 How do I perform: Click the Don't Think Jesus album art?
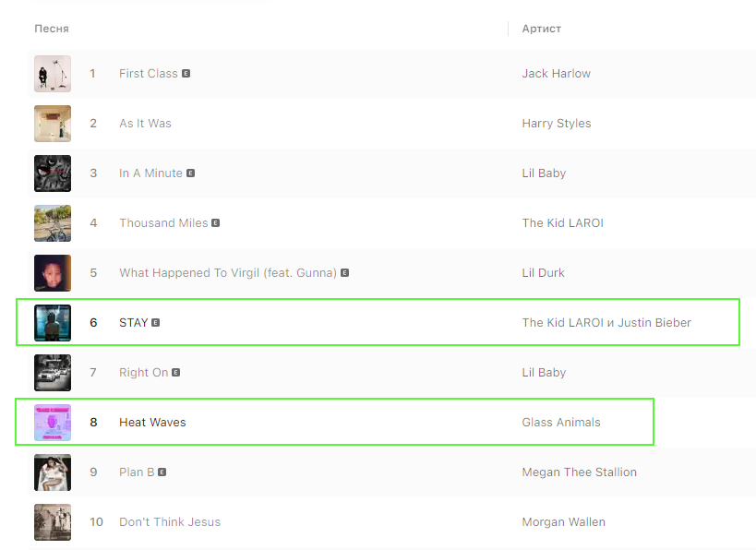point(53,522)
